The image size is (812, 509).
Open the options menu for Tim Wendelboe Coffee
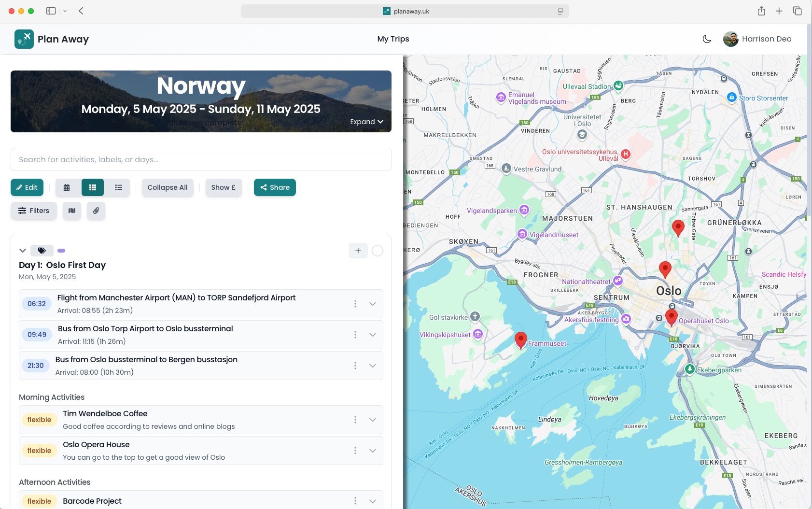pyautogui.click(x=355, y=420)
